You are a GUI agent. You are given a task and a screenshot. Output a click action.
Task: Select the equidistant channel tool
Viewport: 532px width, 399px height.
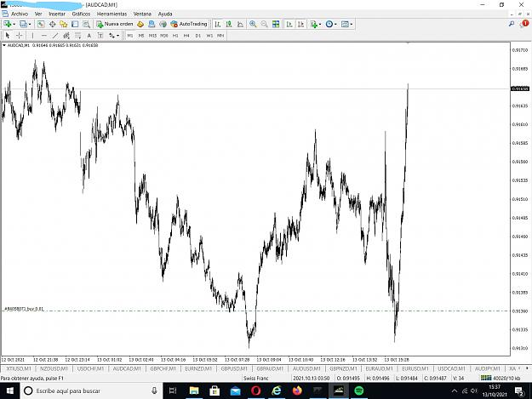tap(66, 35)
